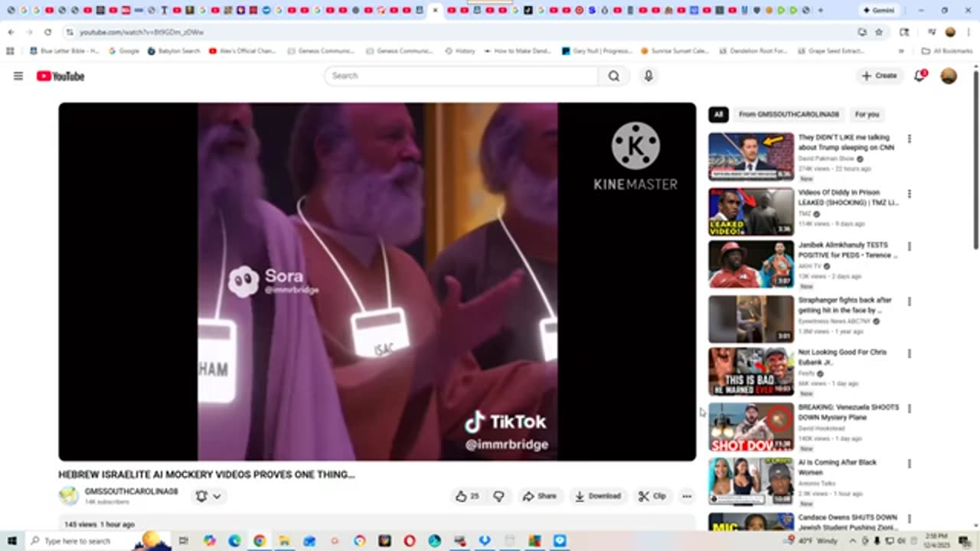980x551 pixels.
Task: Open Task View on the taskbar
Action: point(184,541)
